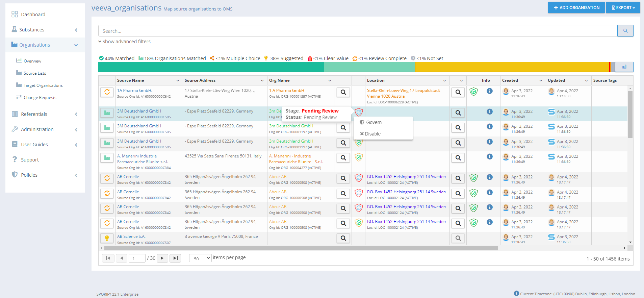Select Disable from the context menu

pyautogui.click(x=372, y=134)
